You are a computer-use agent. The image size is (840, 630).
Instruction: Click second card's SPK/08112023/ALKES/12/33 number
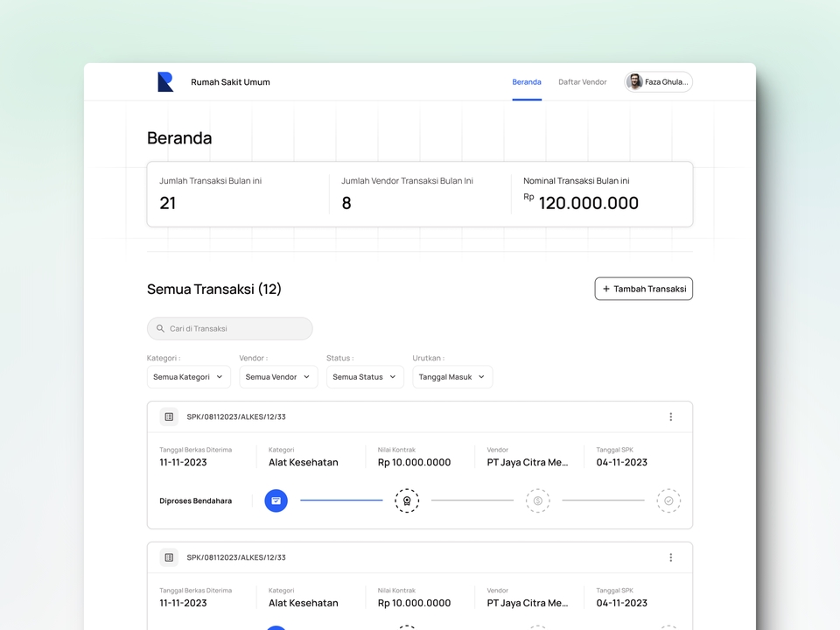tap(236, 557)
